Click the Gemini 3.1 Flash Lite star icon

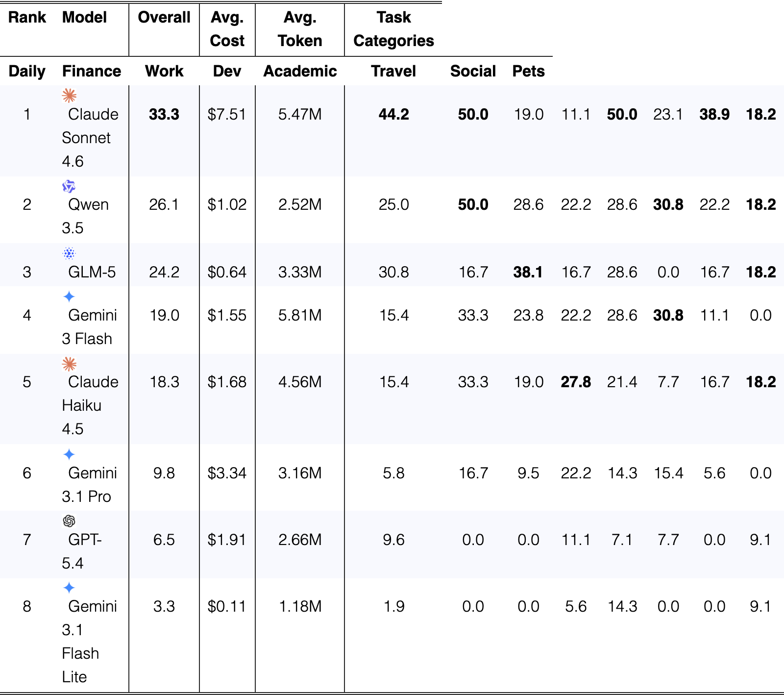pyautogui.click(x=69, y=588)
